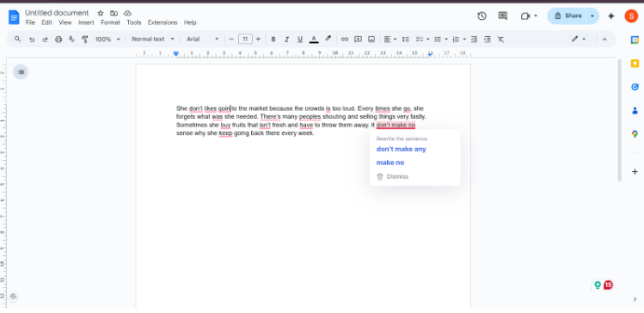Viewport: 644px width, 313px height.
Task: Toggle italic formatting
Action: click(x=286, y=40)
